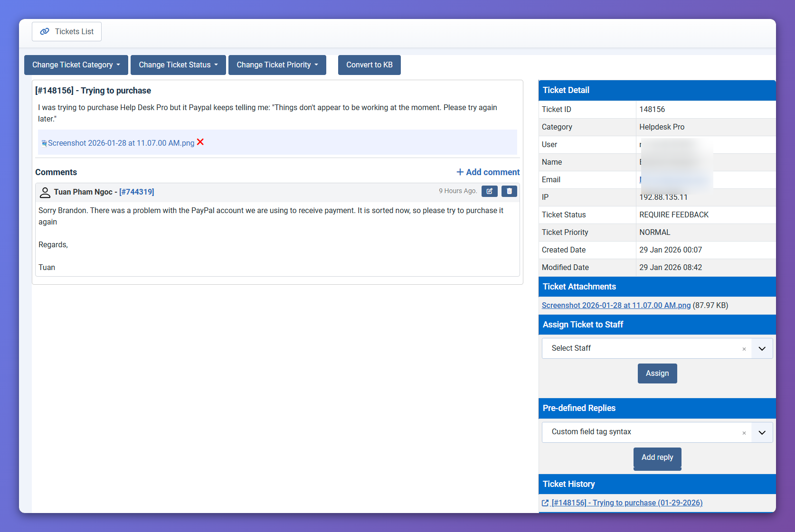Open attachment file link in the ticket message
The image size is (795, 532).
click(x=121, y=143)
